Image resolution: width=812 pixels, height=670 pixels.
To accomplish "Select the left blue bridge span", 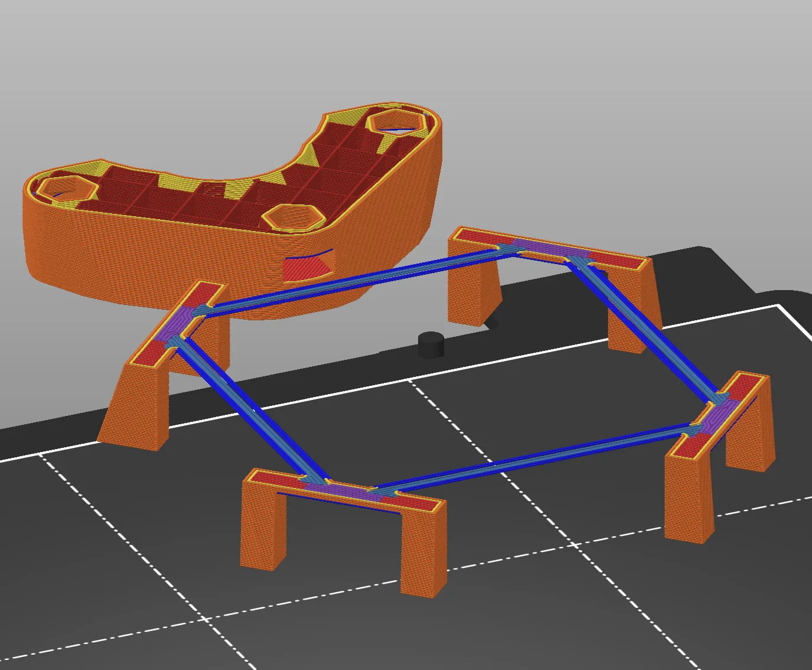I will pos(248,408).
